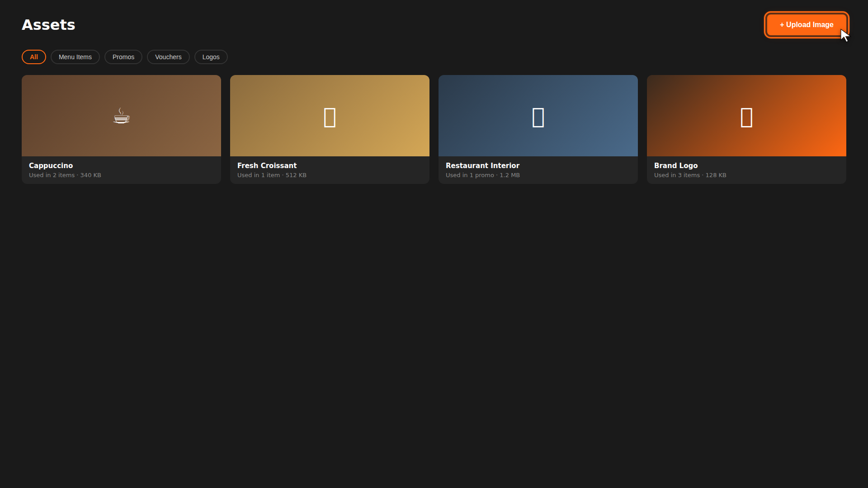Click the Restaurant Interior placeholder icon
The height and width of the screenshot is (488, 868).
tap(538, 117)
